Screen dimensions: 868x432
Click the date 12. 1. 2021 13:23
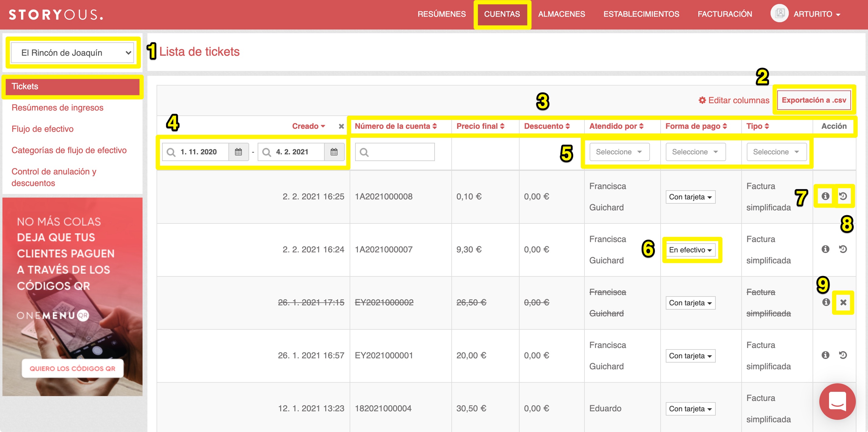311,409
